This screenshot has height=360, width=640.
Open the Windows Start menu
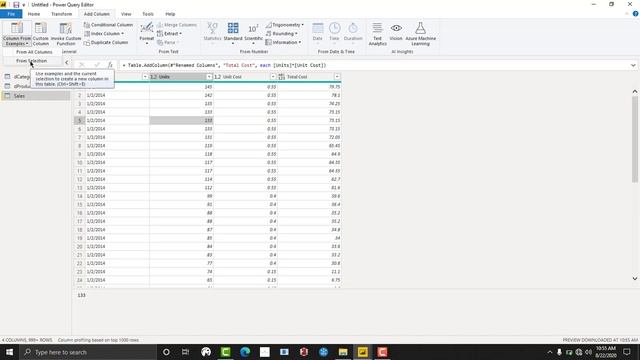coord(9,352)
